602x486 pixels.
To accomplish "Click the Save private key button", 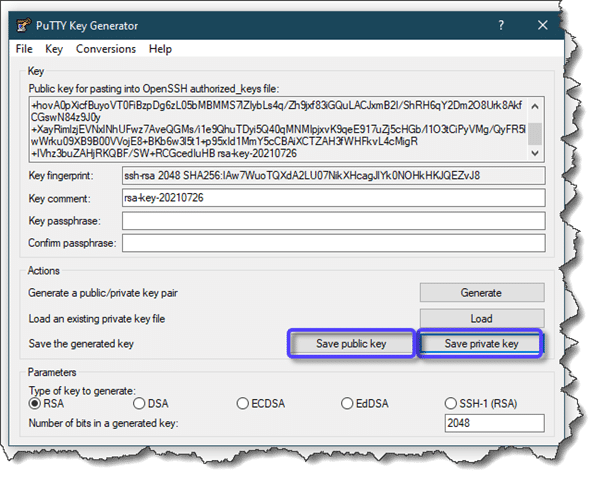I will tap(481, 344).
